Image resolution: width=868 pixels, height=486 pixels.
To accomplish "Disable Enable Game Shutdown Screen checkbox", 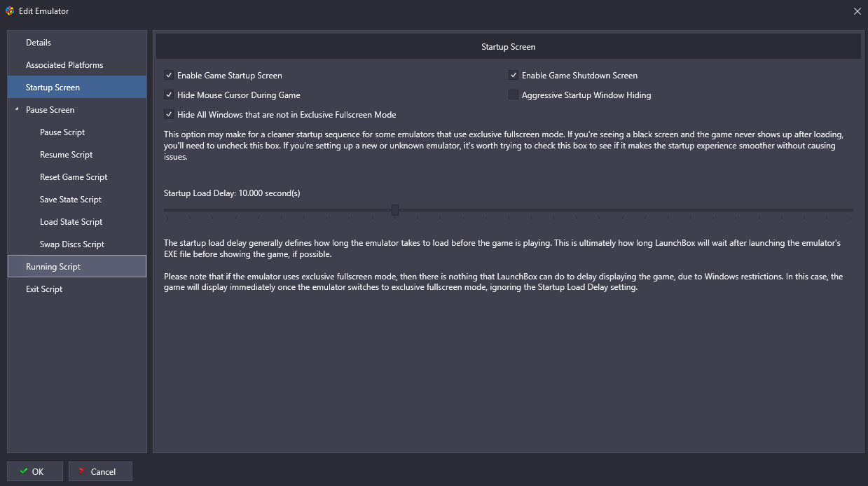I will pos(514,76).
